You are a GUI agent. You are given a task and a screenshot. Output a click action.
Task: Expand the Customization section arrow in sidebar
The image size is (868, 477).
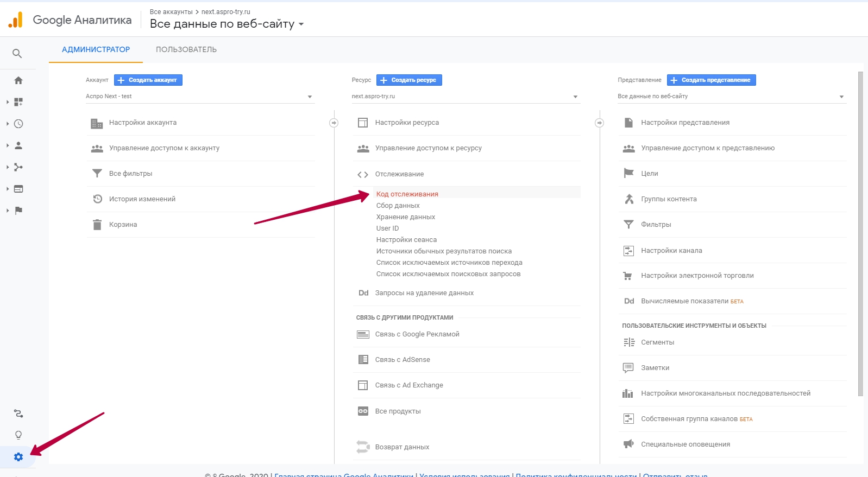8,102
